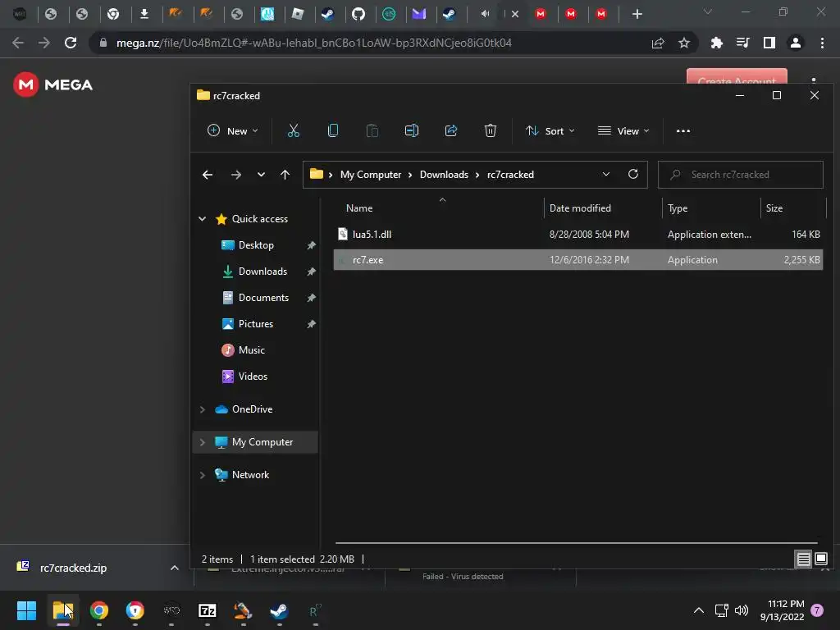840x630 pixels.
Task: Open 7-Zip from the taskbar
Action: 208,610
